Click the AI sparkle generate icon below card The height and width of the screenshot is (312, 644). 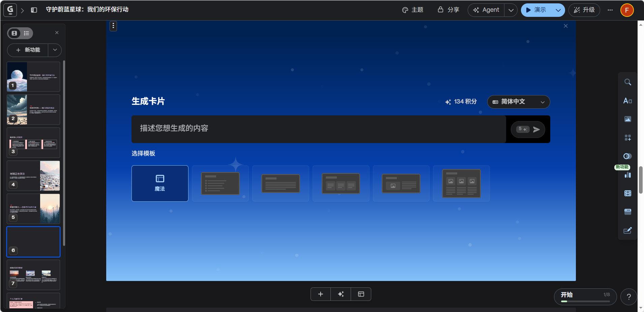pos(341,294)
